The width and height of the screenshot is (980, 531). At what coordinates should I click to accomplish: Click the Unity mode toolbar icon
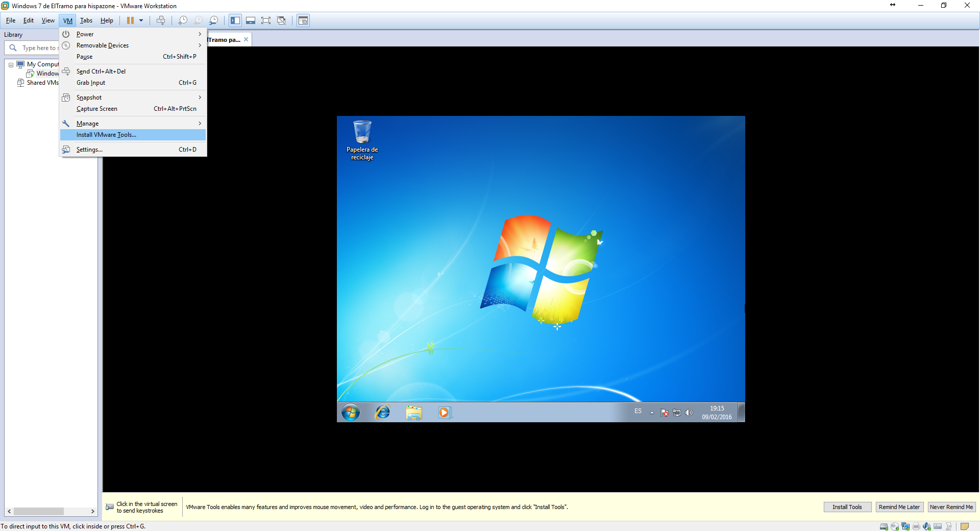281,20
